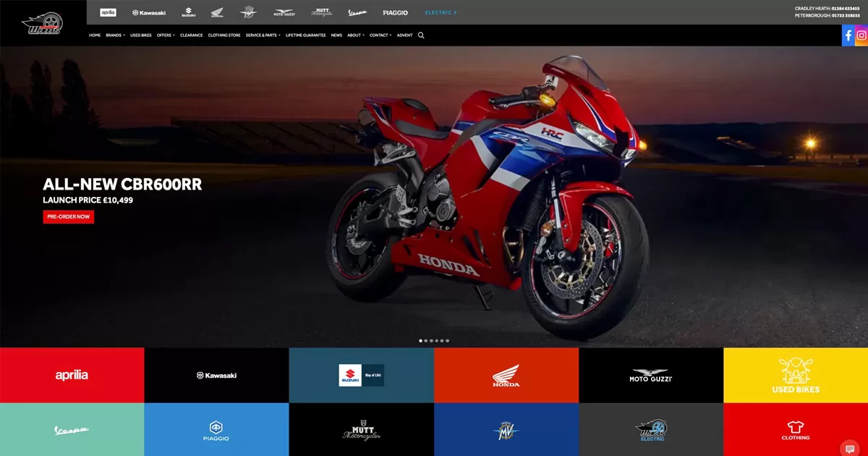Choose the Honda wing logo in the top brand bar
The height and width of the screenshot is (456, 868).
217,12
